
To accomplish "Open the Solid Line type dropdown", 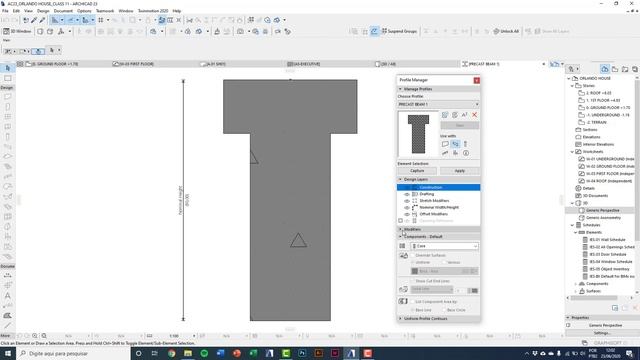I will pos(432,289).
